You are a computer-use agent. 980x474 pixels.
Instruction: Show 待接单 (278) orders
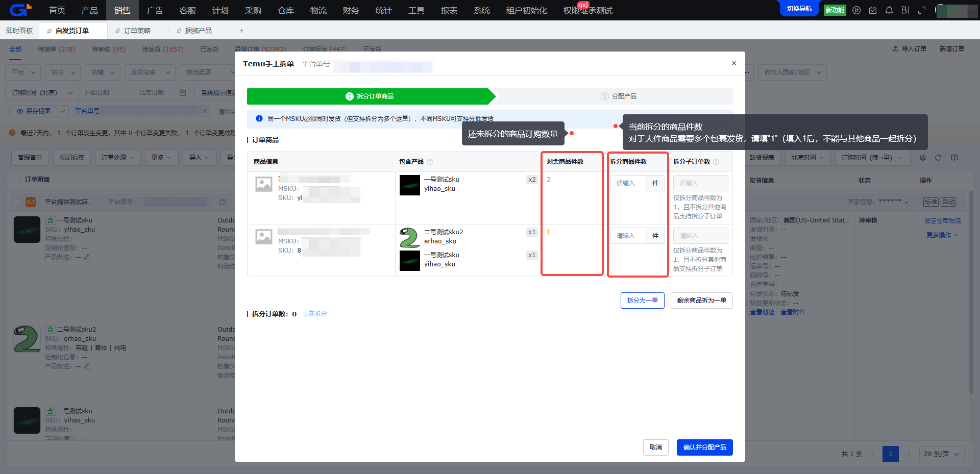57,49
